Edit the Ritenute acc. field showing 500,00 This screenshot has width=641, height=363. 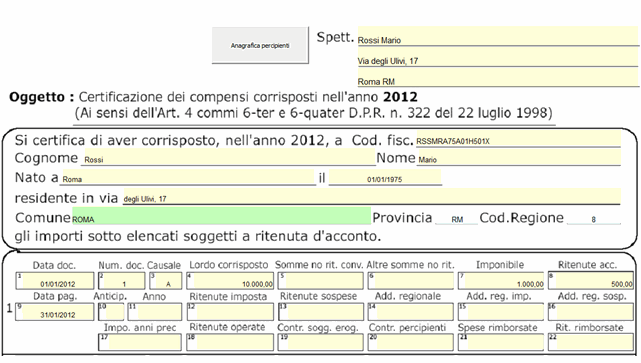pos(591,281)
